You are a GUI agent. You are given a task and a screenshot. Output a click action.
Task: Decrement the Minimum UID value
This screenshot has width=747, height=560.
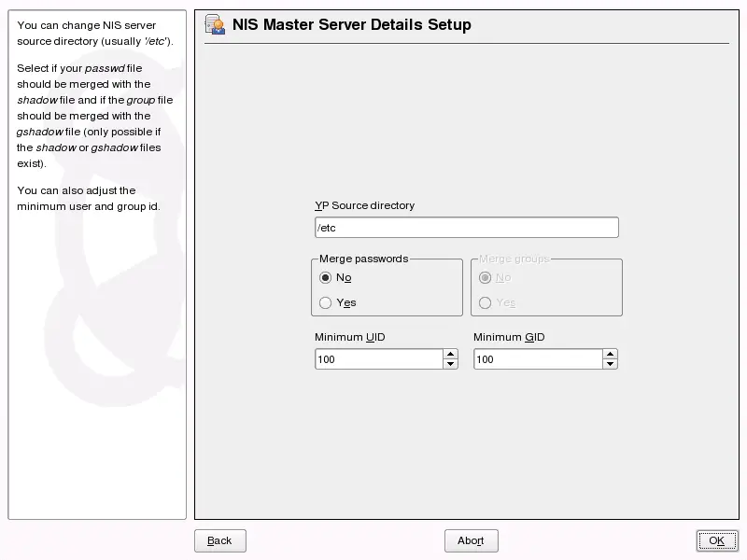[x=450, y=363]
